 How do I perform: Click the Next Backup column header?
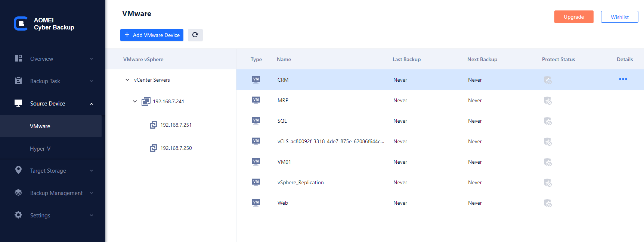(482, 59)
